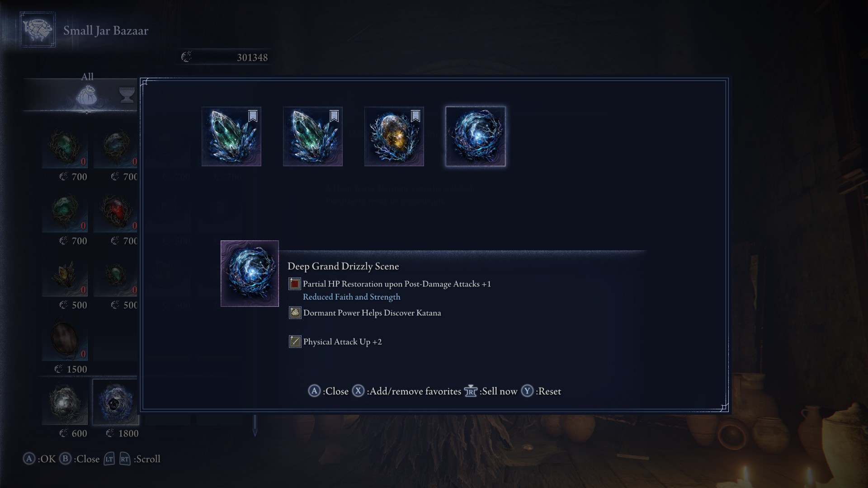Click the A Close prompt in dialog
Viewport: 868px width, 488px height.
click(x=328, y=391)
